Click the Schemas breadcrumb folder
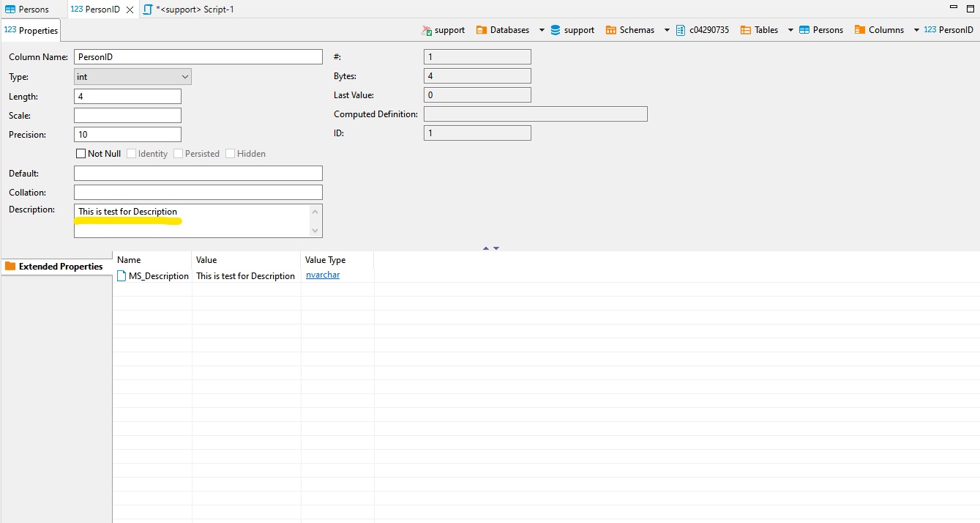Viewport: 980px width, 523px height. [630, 30]
